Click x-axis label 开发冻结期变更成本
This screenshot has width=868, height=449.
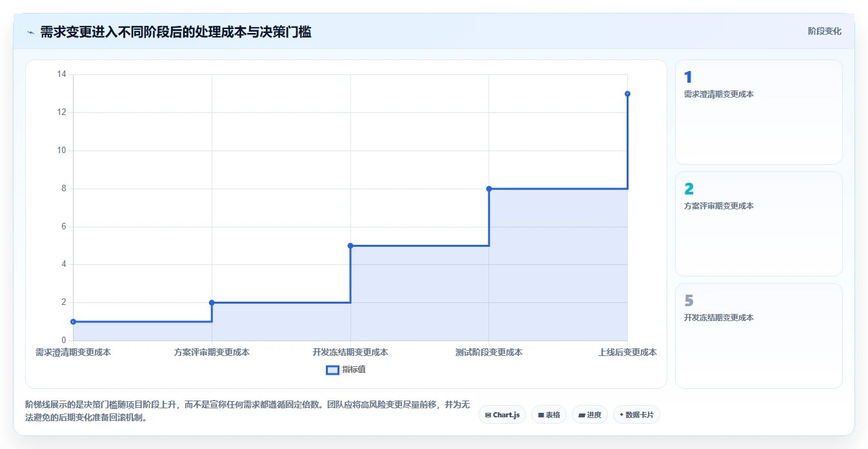pyautogui.click(x=350, y=352)
